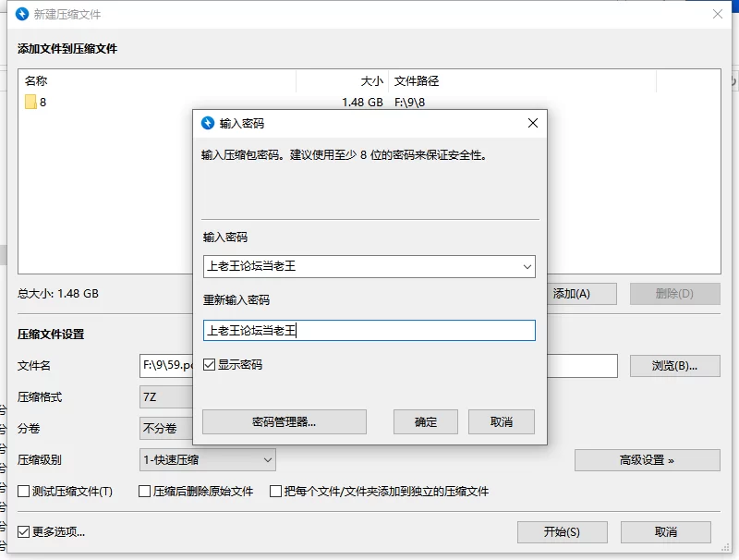Screen dimensions: 739x560
Task: Open the 分卷 不分卷 dropdown
Action: coord(166,428)
